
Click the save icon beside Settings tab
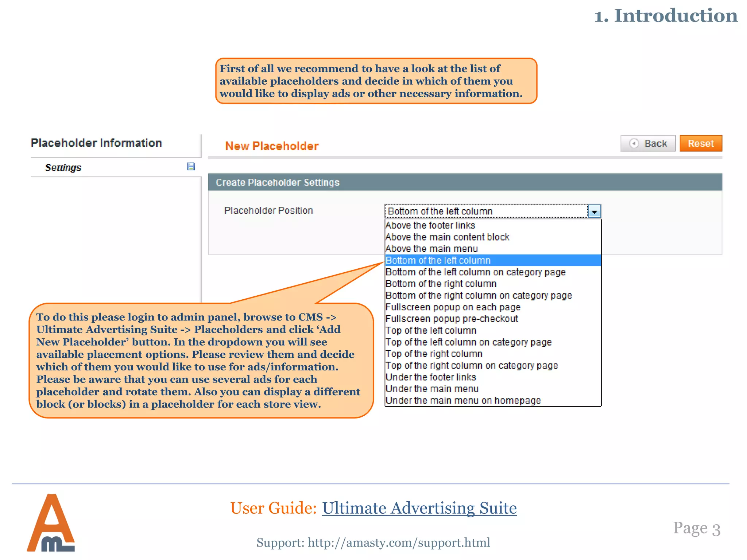click(191, 167)
